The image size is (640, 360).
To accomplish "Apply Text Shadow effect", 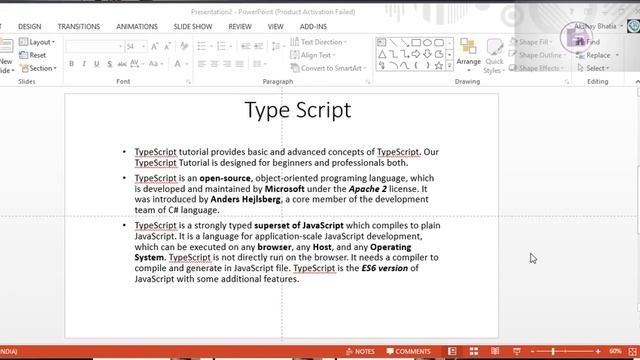I will 109,64.
